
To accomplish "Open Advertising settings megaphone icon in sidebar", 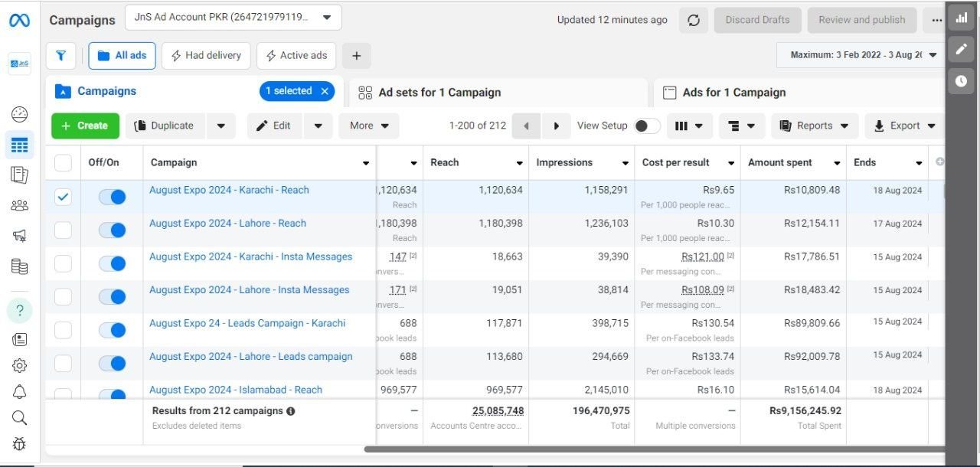I will pos(20,236).
